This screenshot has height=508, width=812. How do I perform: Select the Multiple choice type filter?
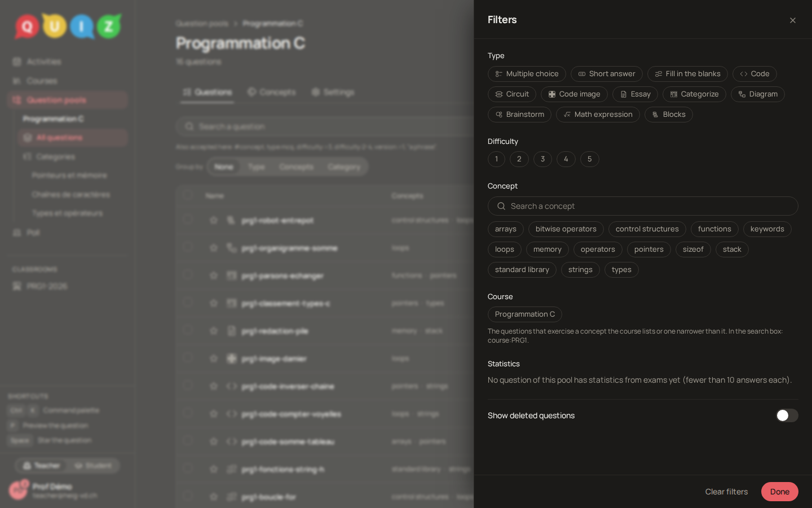pos(527,74)
